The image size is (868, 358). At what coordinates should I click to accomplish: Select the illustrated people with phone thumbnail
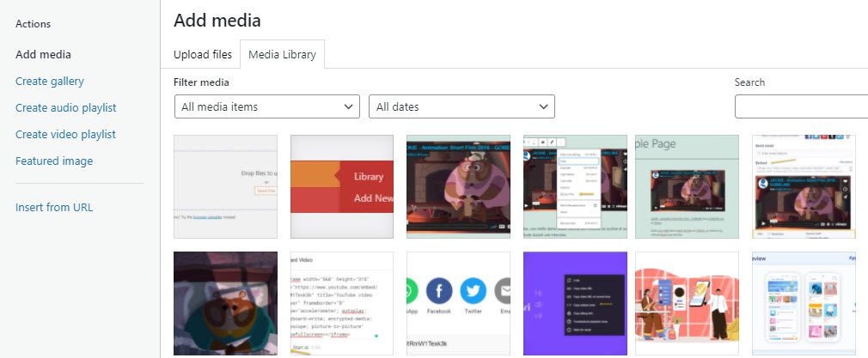click(x=687, y=304)
